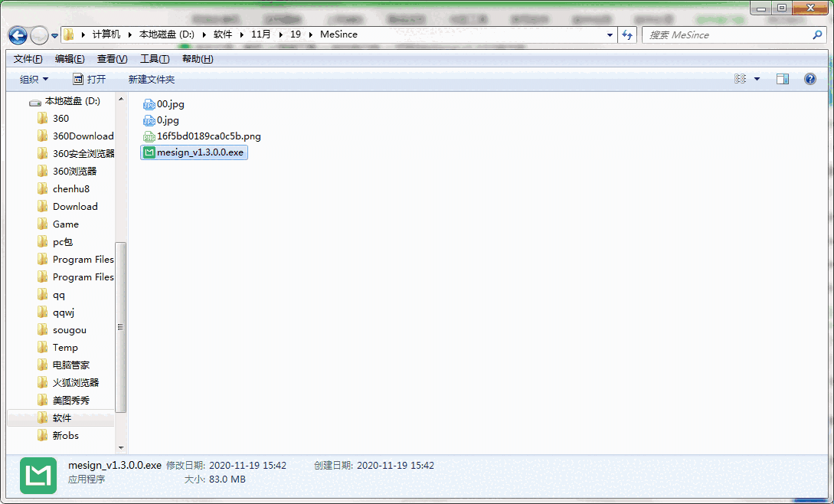
Task: Open the 360Download folder in the tree
Action: (x=83, y=136)
